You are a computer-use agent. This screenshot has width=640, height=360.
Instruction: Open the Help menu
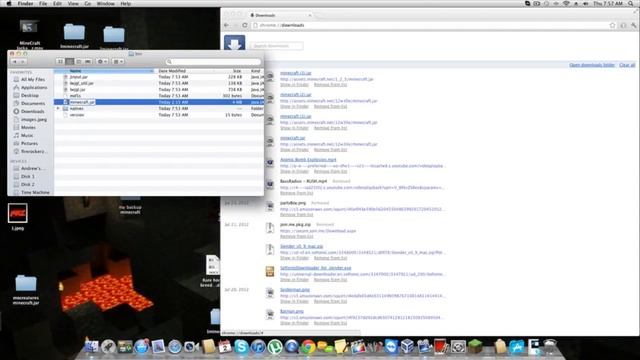[x=126, y=4]
